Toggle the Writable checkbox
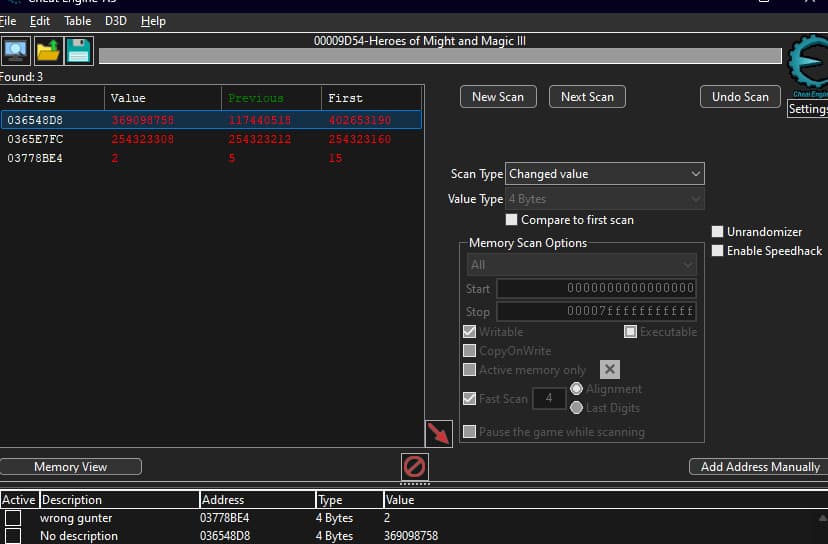This screenshot has height=544, width=828. [x=469, y=331]
